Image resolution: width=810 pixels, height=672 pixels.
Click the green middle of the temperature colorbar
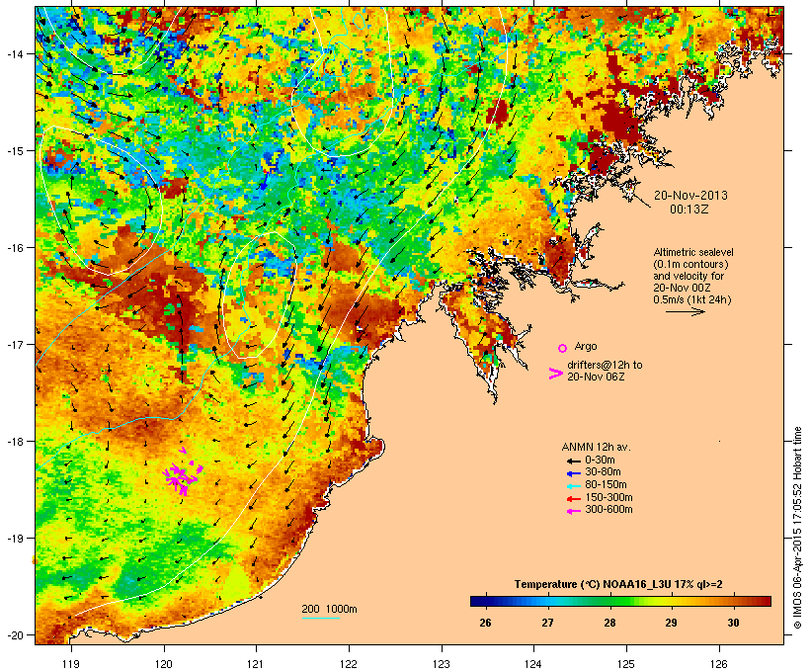tap(620, 601)
